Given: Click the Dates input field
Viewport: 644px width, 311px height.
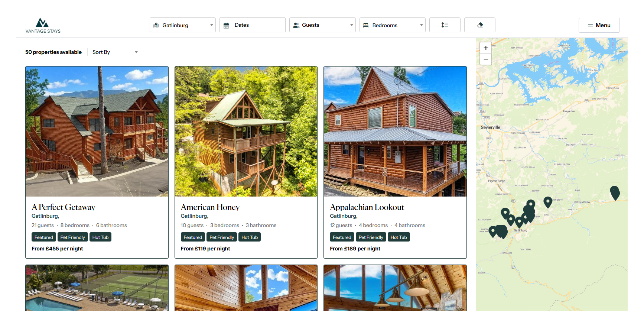Looking at the screenshot, I should (253, 25).
